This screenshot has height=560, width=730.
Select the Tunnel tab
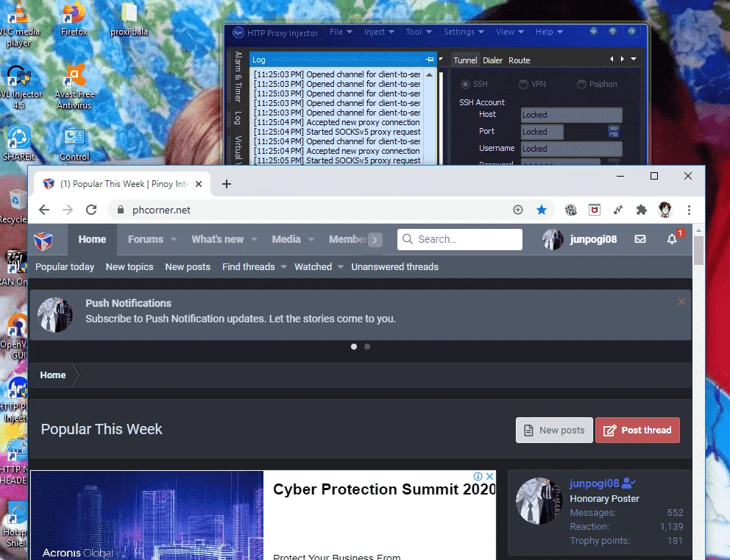[x=465, y=60]
